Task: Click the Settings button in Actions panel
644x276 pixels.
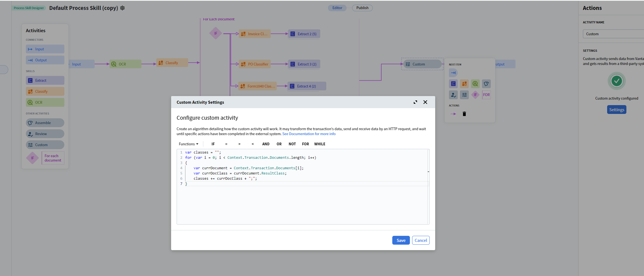Action: (x=616, y=110)
